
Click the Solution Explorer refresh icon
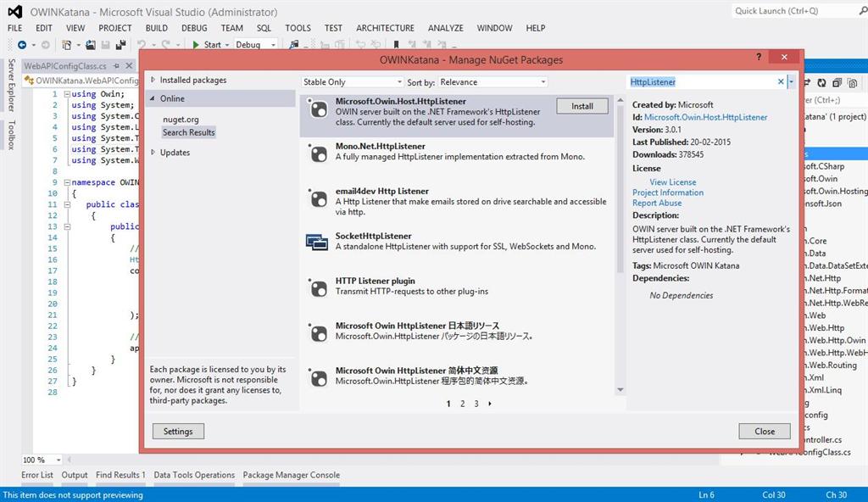(821, 83)
